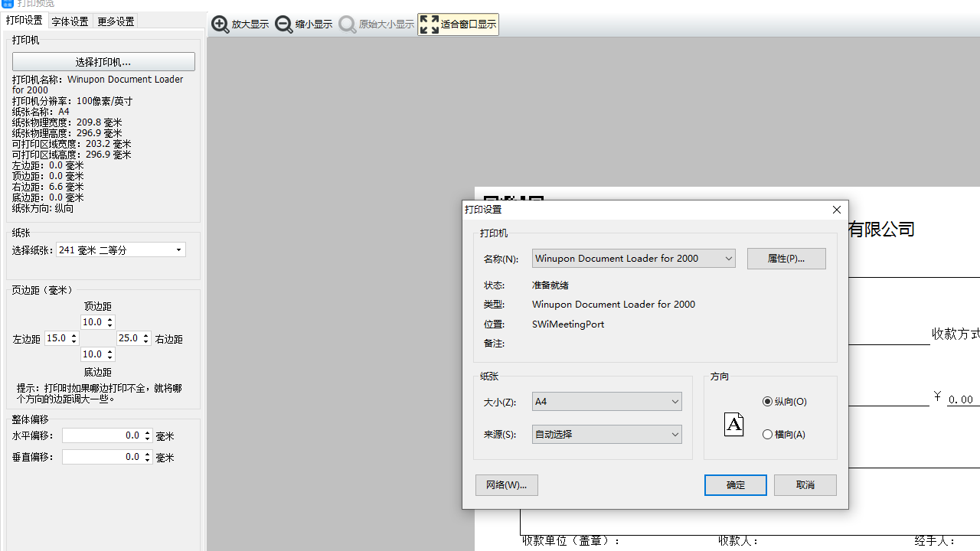Image resolution: width=980 pixels, height=551 pixels.
Task: Switch to the 字体设置 tab
Action: (x=70, y=21)
